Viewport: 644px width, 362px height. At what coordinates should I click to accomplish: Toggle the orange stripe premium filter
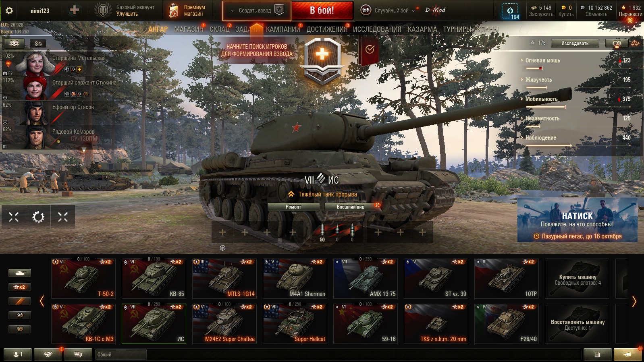click(19, 301)
